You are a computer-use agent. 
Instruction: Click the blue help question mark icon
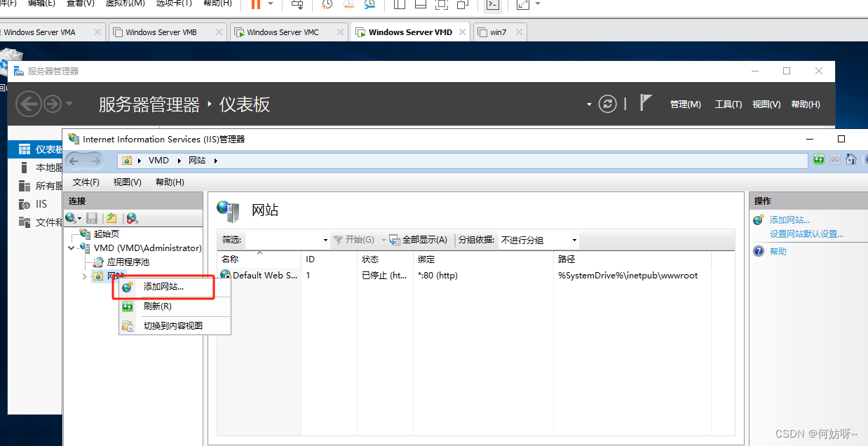[x=759, y=251]
